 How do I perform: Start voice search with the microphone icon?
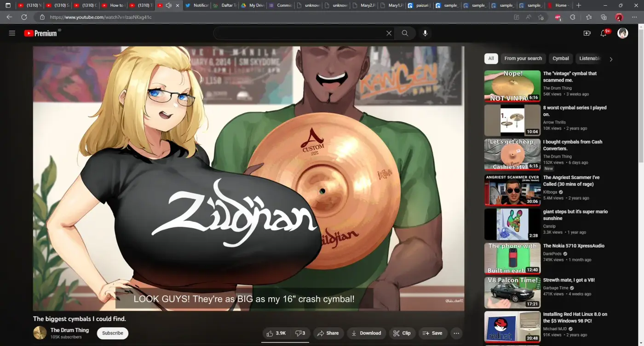pyautogui.click(x=425, y=33)
